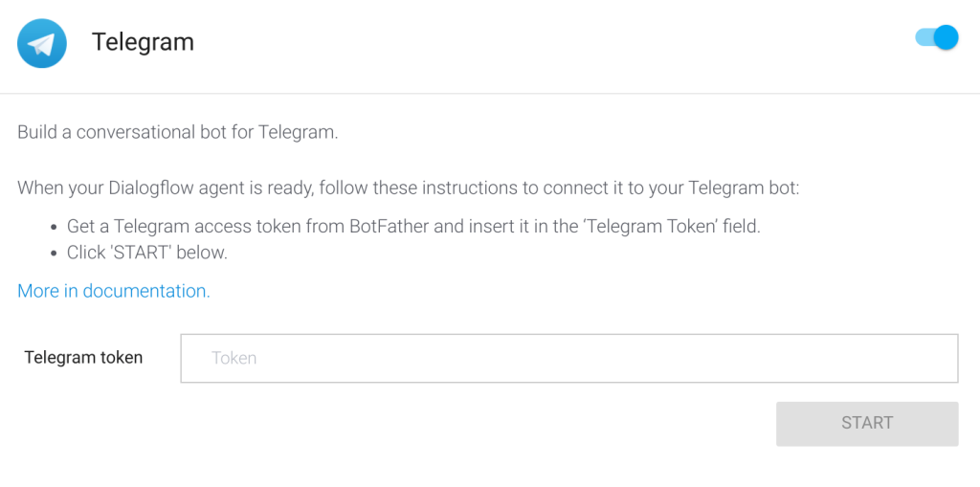Select the Telegram token field label
980x487 pixels.
tap(84, 358)
